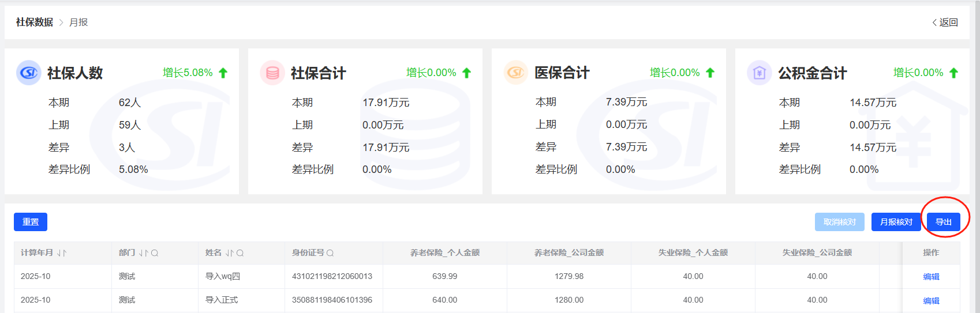The height and width of the screenshot is (313, 980).
Task: Click the 公积金合计 card title
Action: (x=813, y=73)
